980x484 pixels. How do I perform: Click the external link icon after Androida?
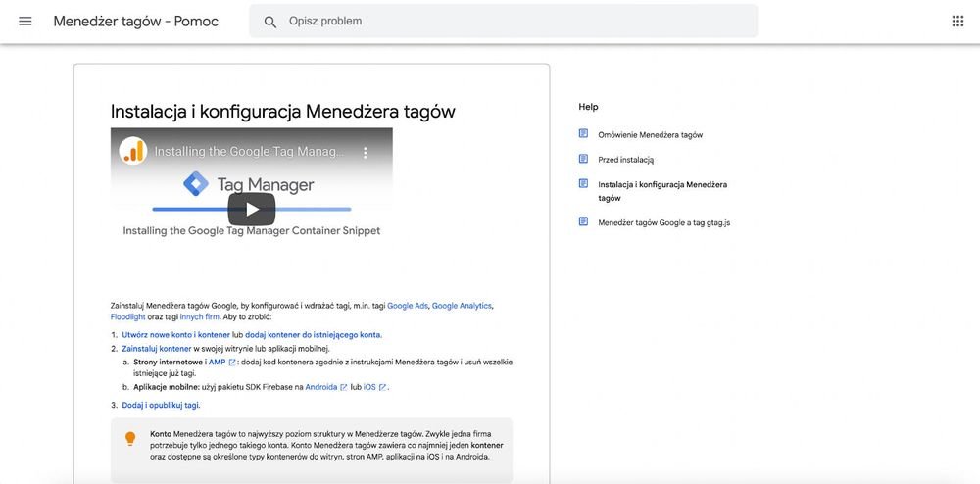pyautogui.click(x=343, y=387)
